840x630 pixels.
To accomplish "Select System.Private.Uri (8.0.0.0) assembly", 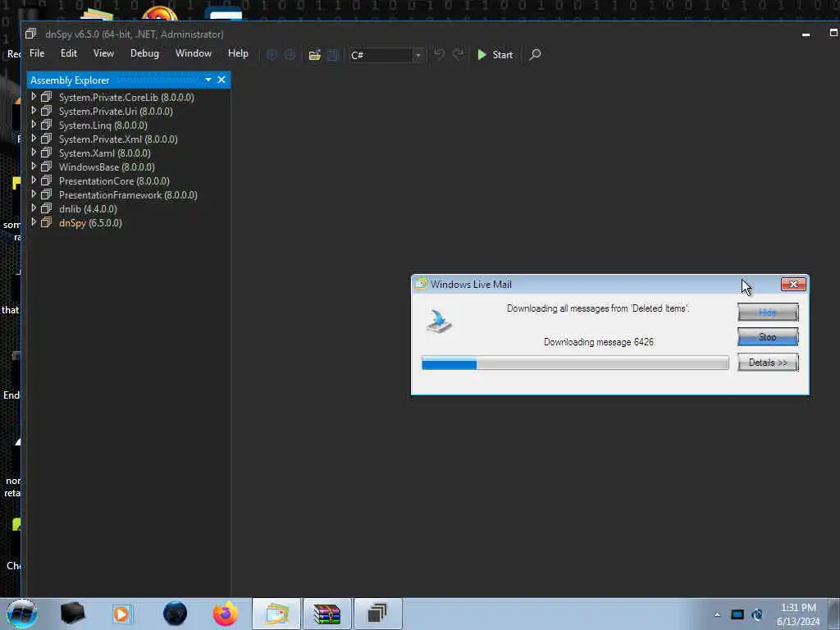I will point(116,112).
